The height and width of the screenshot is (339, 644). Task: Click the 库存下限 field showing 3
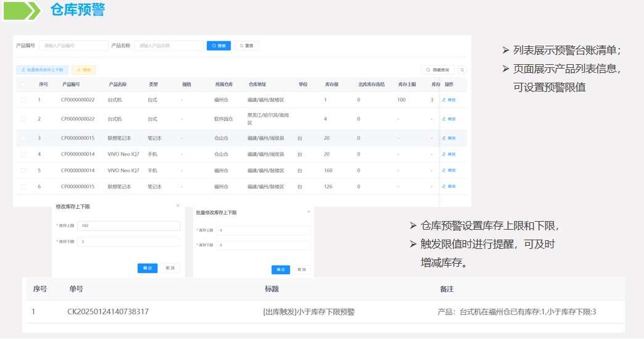coord(128,242)
